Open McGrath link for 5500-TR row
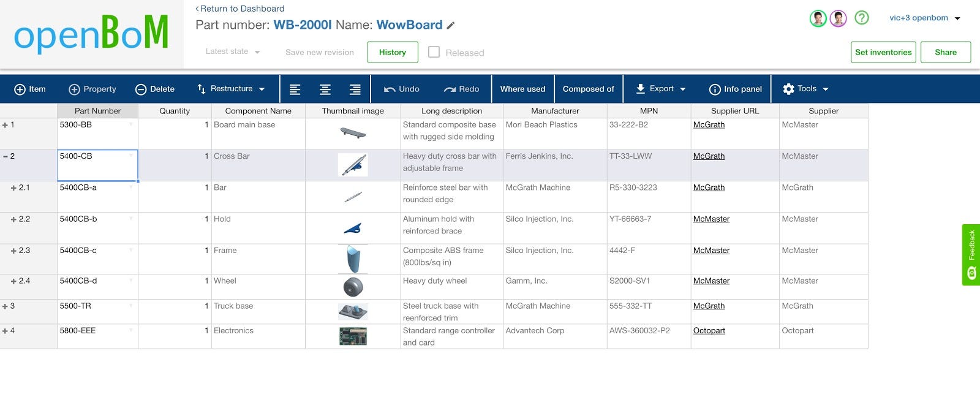This screenshot has height=405, width=980. pos(709,306)
